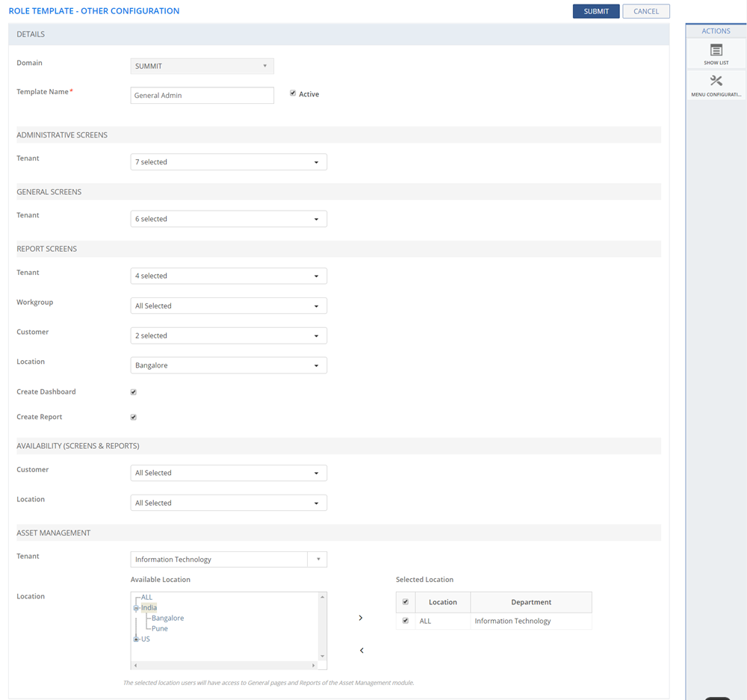Collapse the India tree node
Image resolution: width=747 pixels, height=700 pixels.
pos(136,608)
